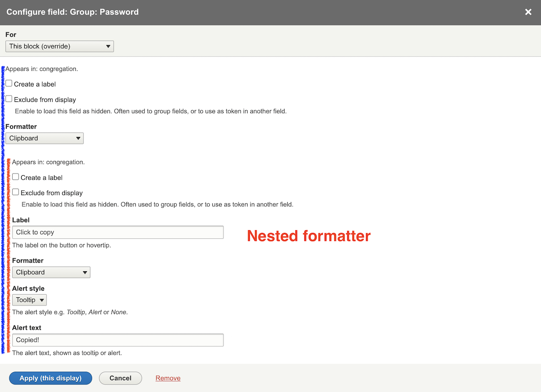Click the upper 'Appears in: congregation.' text
Image resolution: width=541 pixels, height=392 pixels.
[x=42, y=69]
